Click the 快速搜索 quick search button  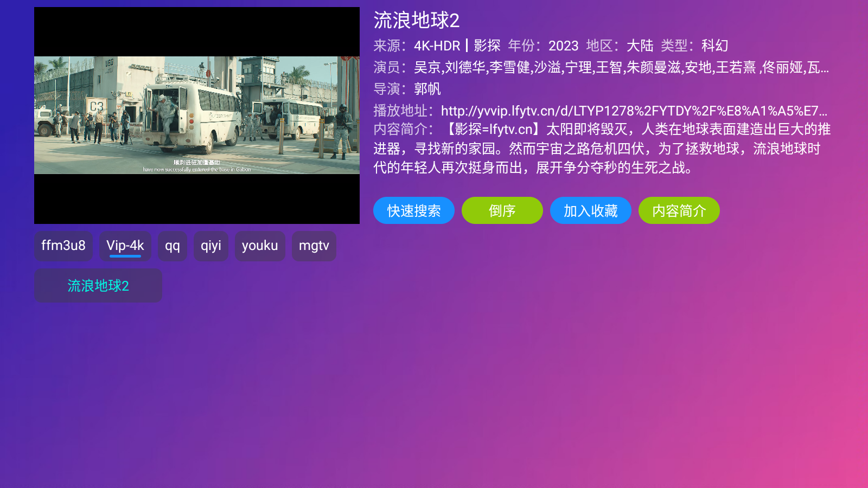point(413,210)
